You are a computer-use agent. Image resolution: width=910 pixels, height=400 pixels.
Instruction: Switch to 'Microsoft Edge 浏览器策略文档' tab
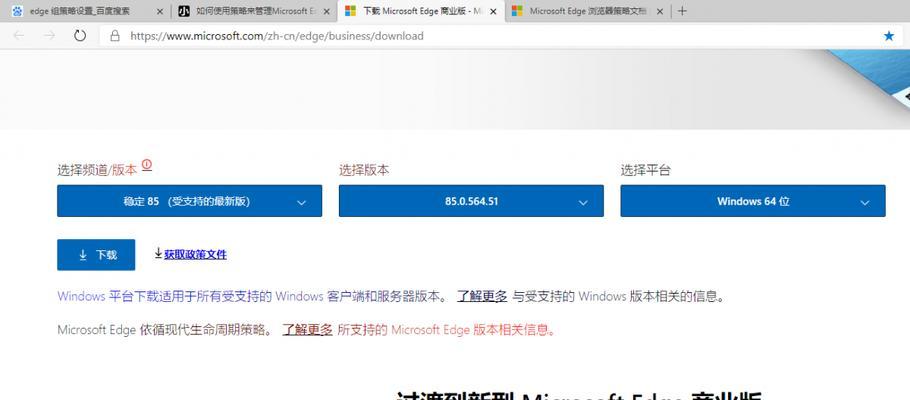pyautogui.click(x=587, y=11)
